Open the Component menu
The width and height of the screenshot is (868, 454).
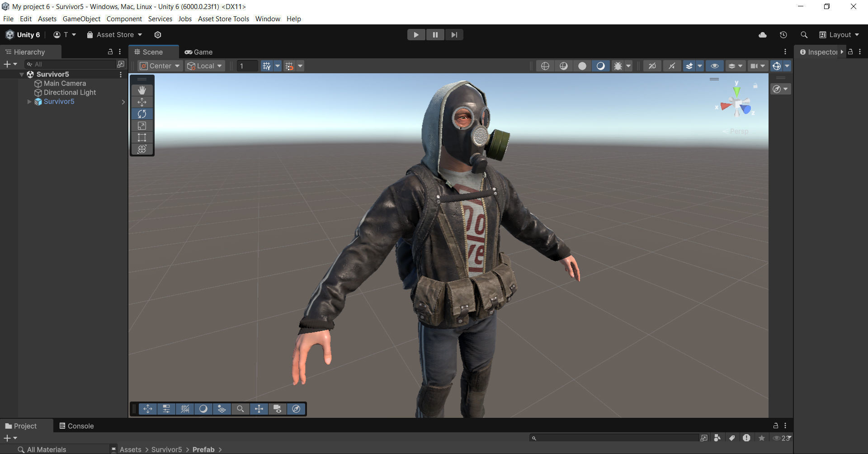pyautogui.click(x=124, y=19)
